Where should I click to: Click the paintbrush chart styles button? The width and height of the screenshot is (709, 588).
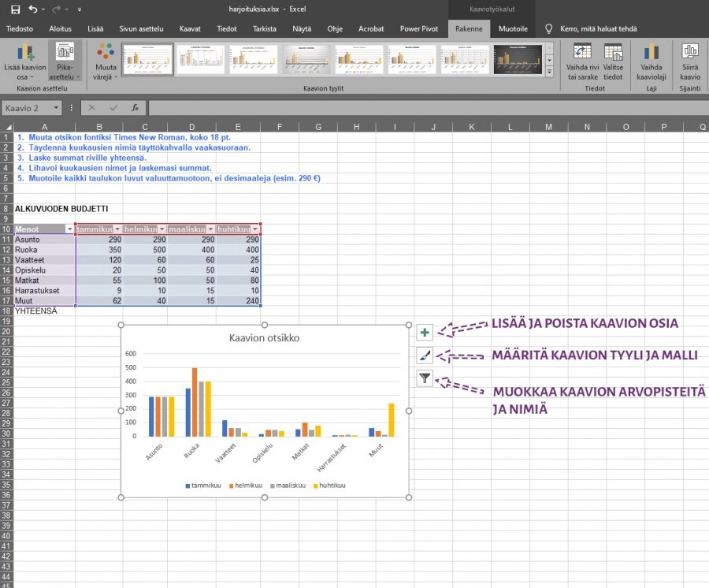pos(425,355)
